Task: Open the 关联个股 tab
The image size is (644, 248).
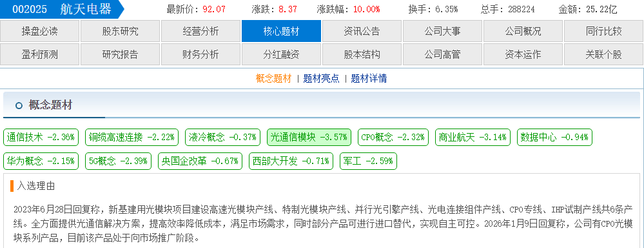Action: [604, 54]
